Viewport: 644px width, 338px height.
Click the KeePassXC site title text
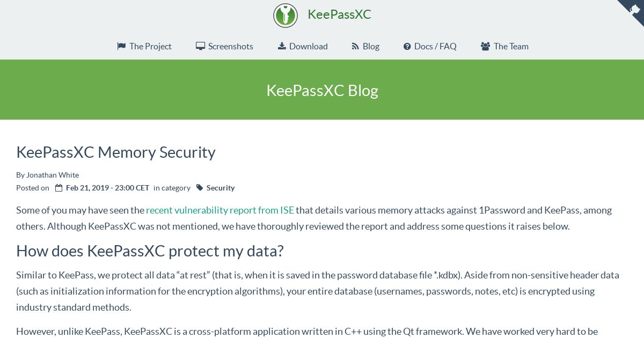339,14
